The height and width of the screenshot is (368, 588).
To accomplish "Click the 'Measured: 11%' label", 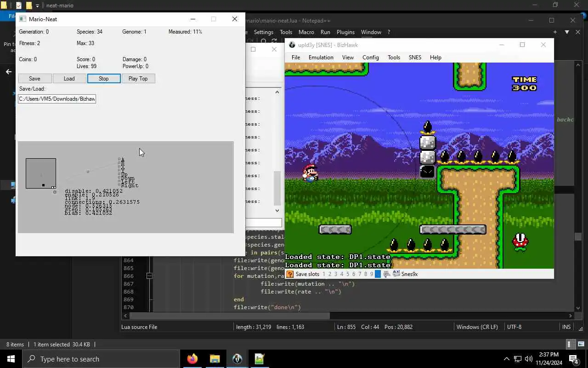I will 185,32.
